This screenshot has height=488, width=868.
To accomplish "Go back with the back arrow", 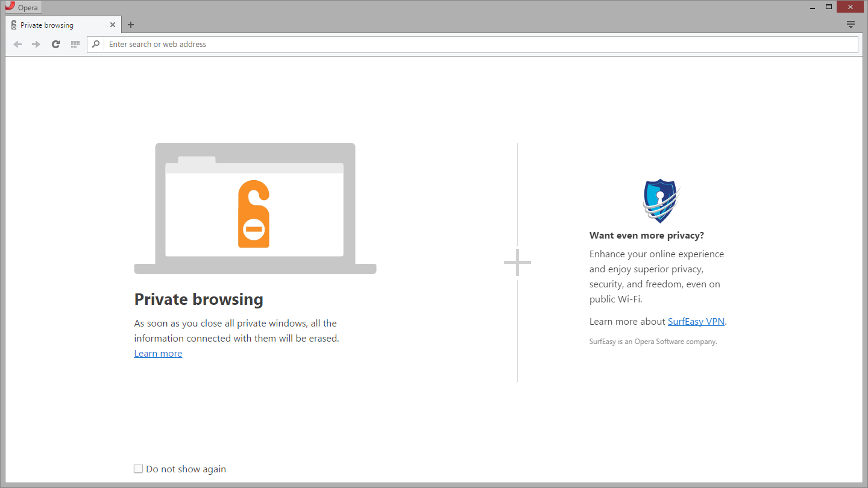I will [x=17, y=44].
